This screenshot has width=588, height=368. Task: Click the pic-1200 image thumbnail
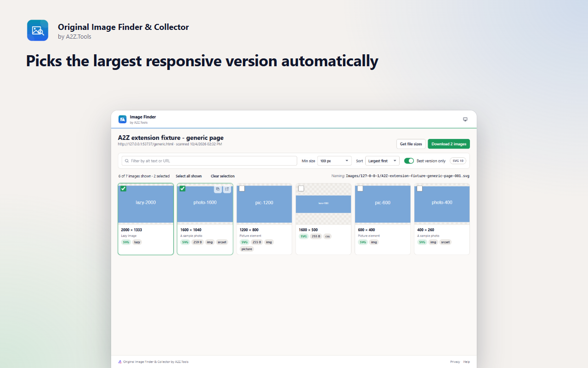tap(264, 204)
